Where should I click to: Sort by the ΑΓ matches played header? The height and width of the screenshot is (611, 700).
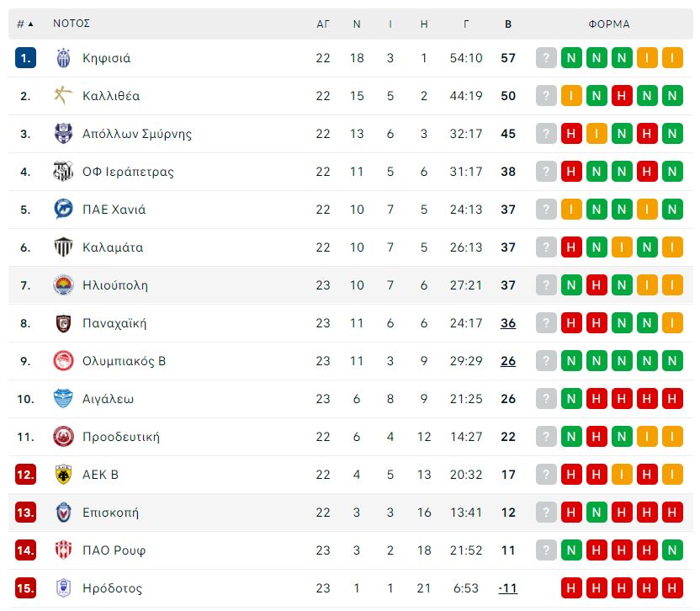tap(323, 24)
